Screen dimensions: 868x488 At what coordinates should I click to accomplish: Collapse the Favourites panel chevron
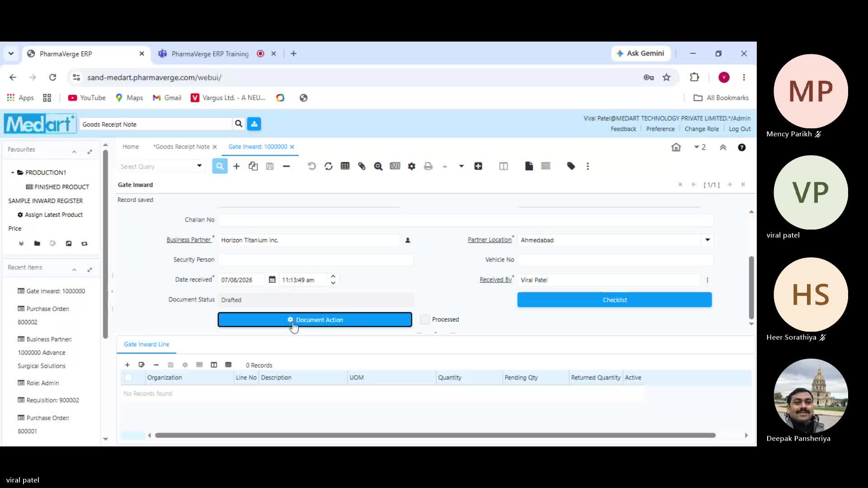(x=74, y=152)
